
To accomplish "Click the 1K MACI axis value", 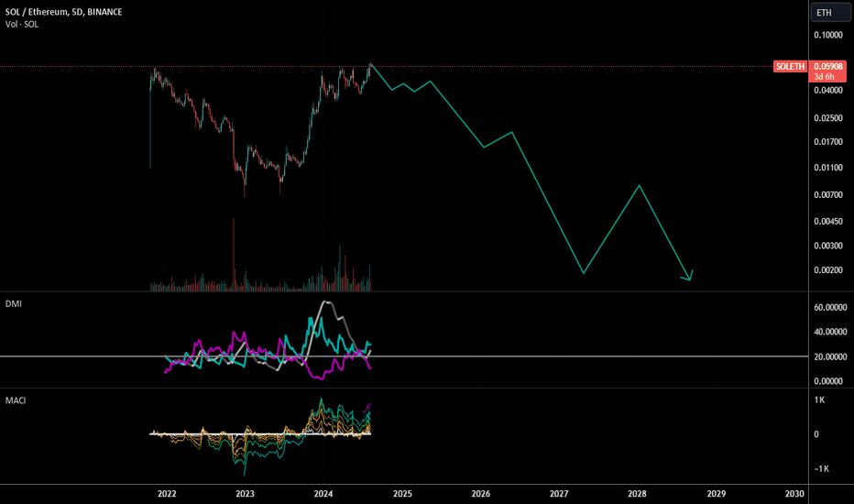I will point(819,400).
